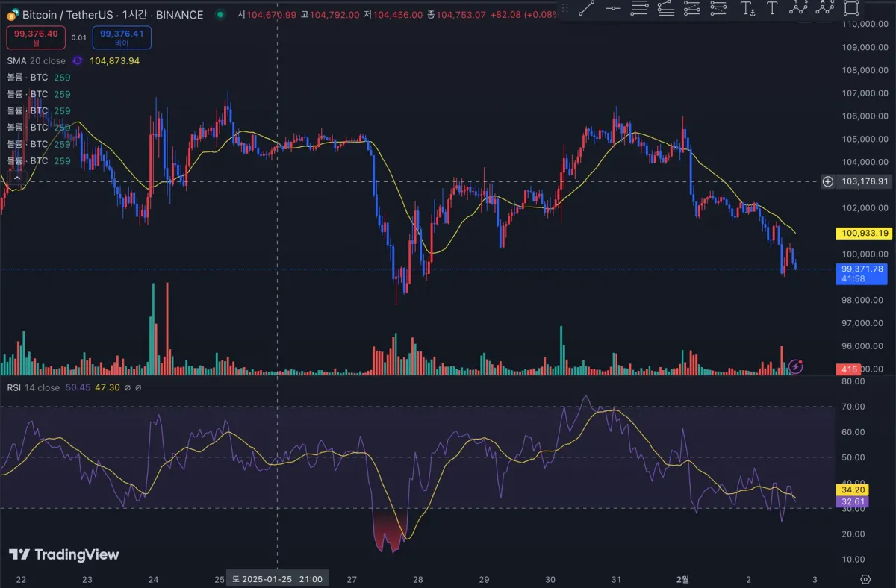
Task: Select the ABC correction wave tool
Action: 825,7
